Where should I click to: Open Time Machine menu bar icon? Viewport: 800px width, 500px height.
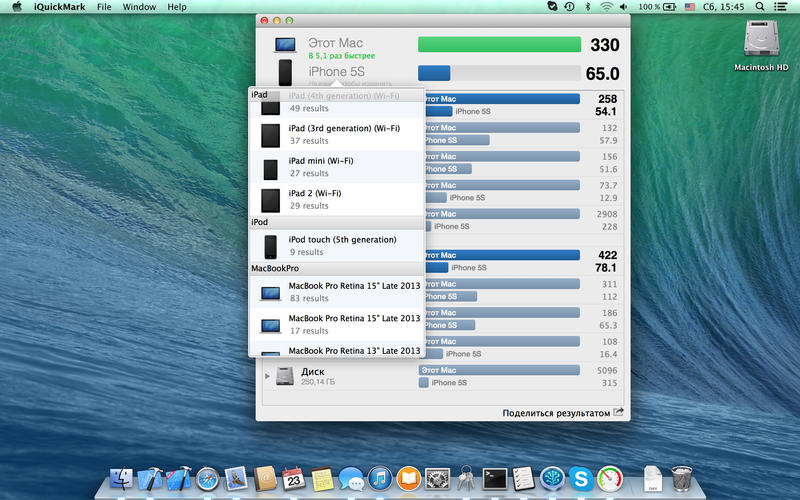[569, 7]
